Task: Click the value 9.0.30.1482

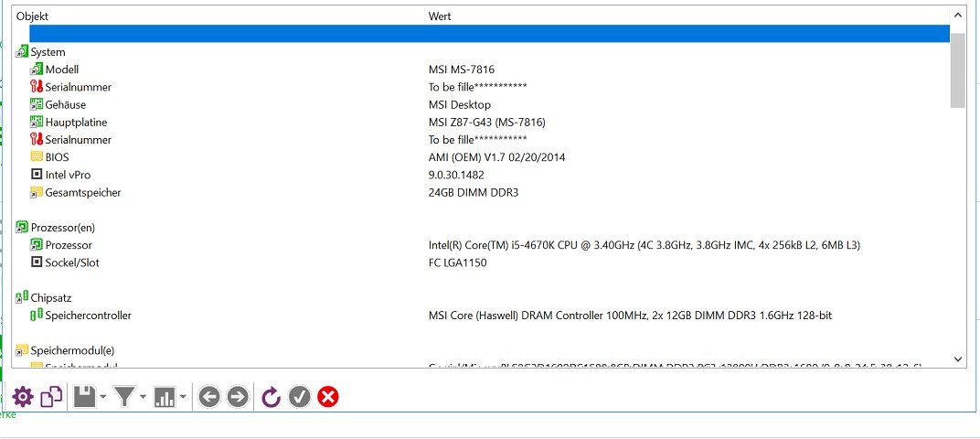Action: tap(456, 175)
